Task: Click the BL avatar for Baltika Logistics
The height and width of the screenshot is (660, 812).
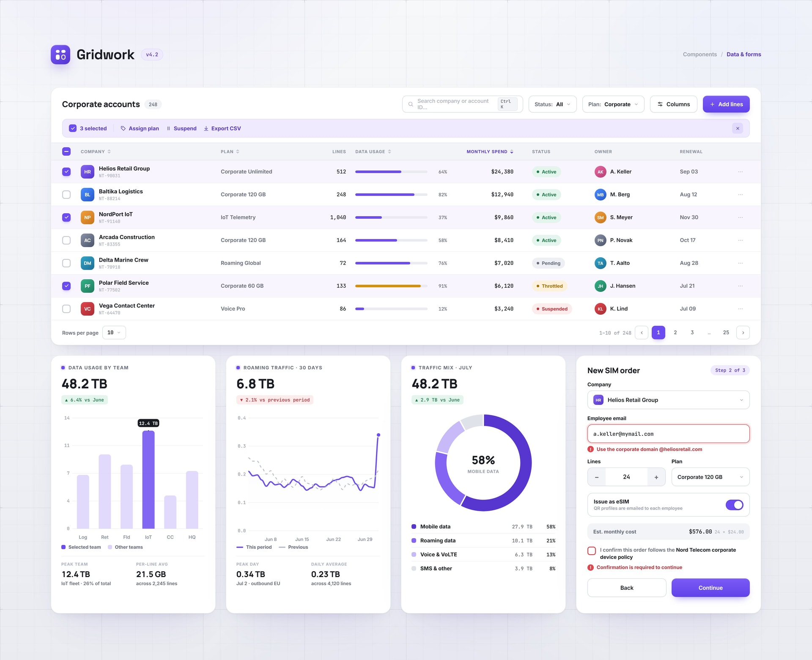Action: 88,195
